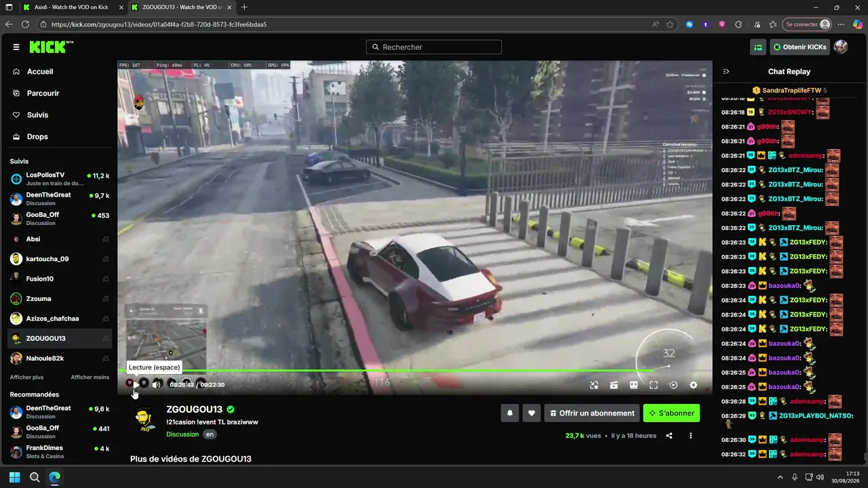Open the Kick hamburger sidebar menu
The width and height of the screenshot is (868, 488).
[16, 47]
